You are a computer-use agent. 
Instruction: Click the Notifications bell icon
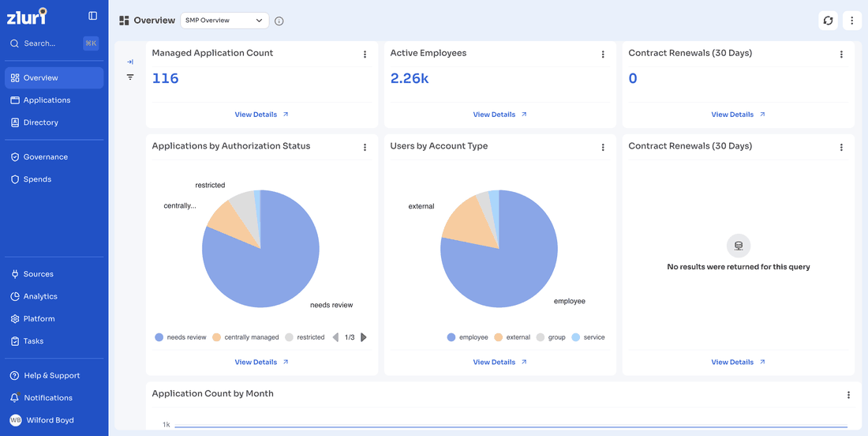[x=15, y=398]
